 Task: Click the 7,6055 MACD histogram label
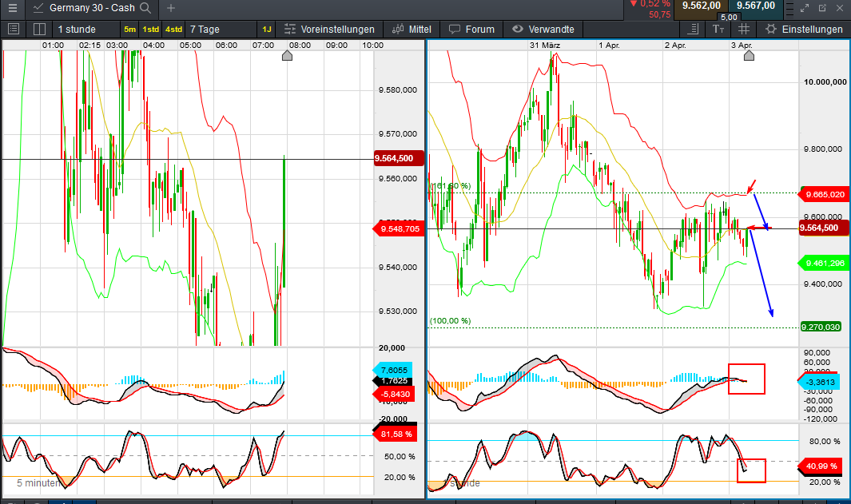coord(393,370)
